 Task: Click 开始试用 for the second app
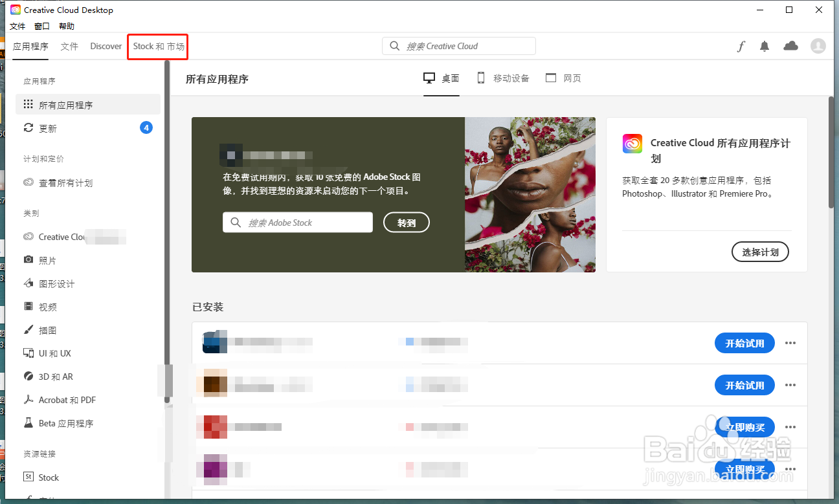tap(744, 385)
